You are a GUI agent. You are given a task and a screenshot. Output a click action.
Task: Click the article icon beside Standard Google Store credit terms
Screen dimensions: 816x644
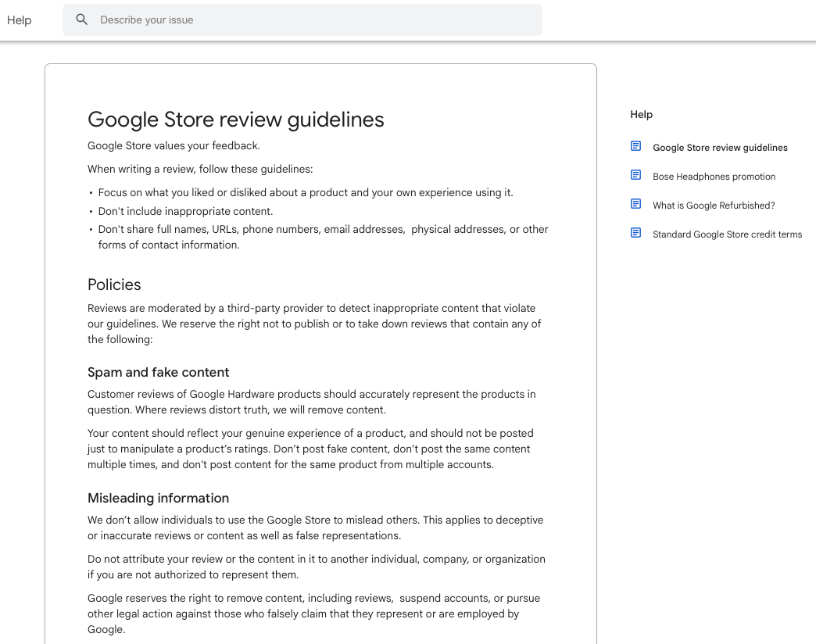(x=635, y=233)
